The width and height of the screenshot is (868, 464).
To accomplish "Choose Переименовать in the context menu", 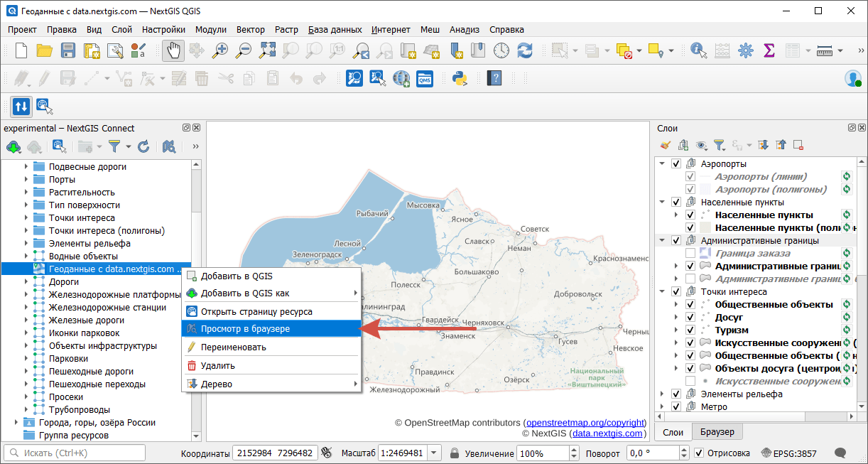I will click(x=272, y=347).
